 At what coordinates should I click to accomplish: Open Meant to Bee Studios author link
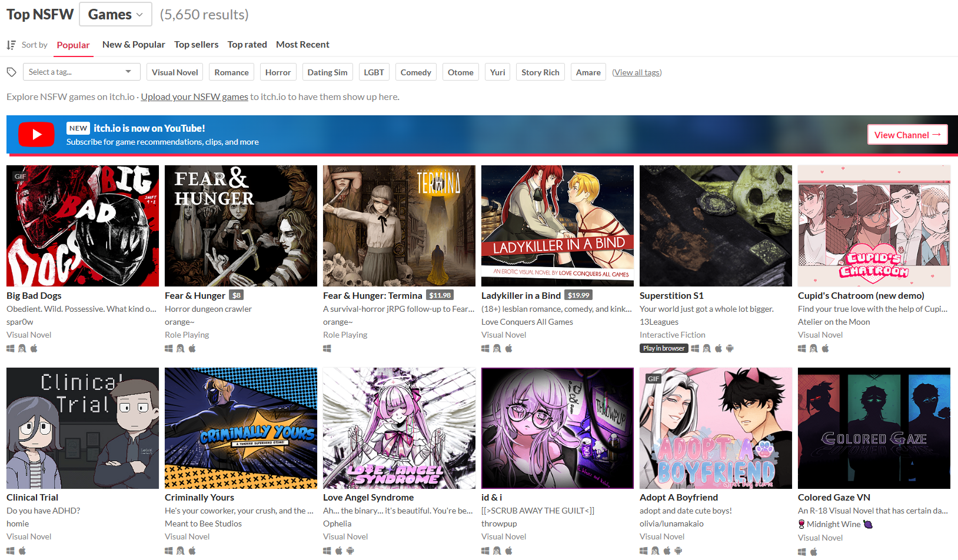[x=203, y=524]
